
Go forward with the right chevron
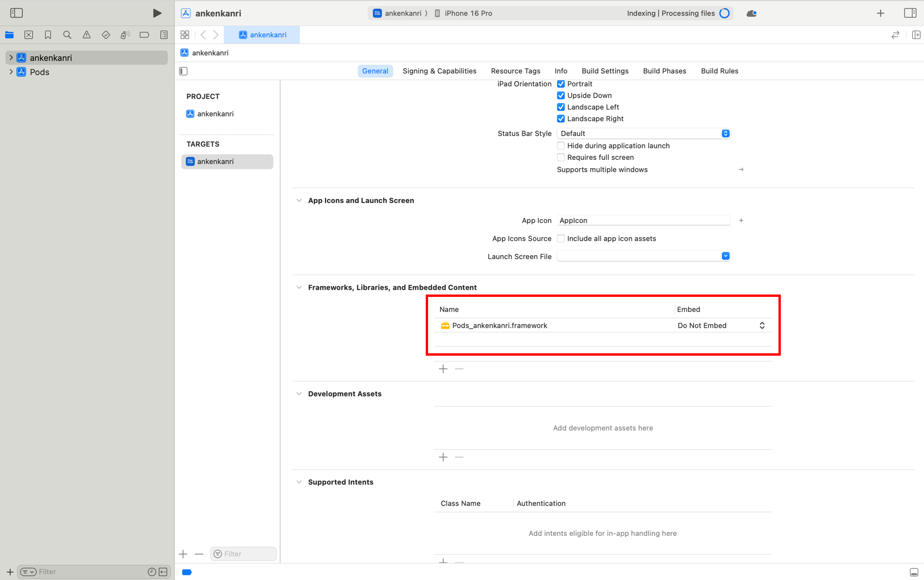(216, 35)
